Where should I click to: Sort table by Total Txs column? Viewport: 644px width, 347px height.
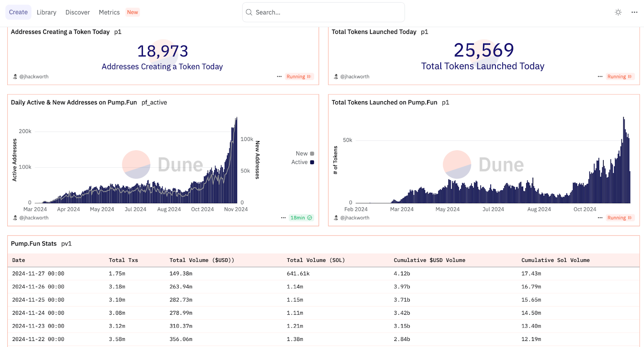pos(123,260)
